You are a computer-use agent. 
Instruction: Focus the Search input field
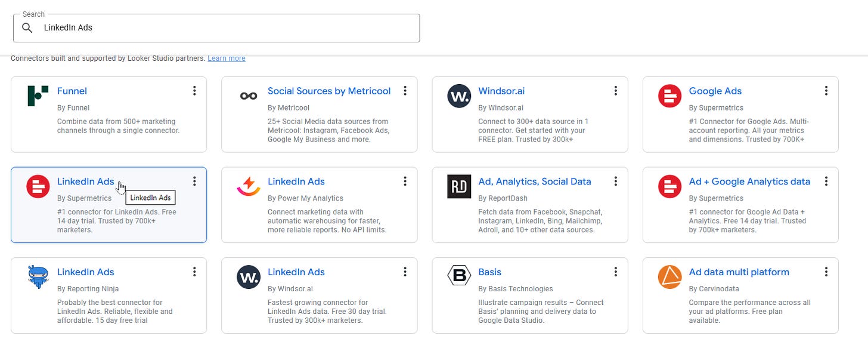(227, 27)
